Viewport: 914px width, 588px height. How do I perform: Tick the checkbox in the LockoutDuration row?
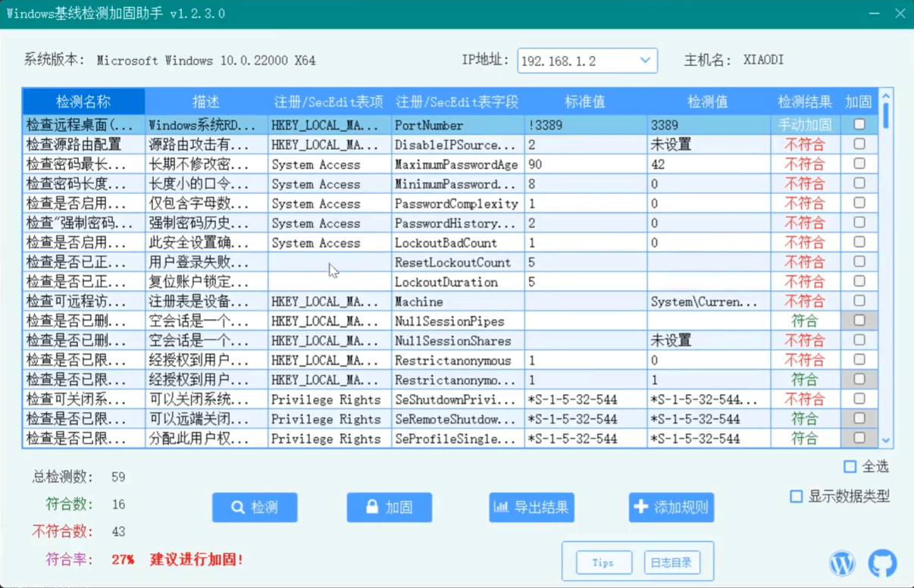pyautogui.click(x=859, y=282)
